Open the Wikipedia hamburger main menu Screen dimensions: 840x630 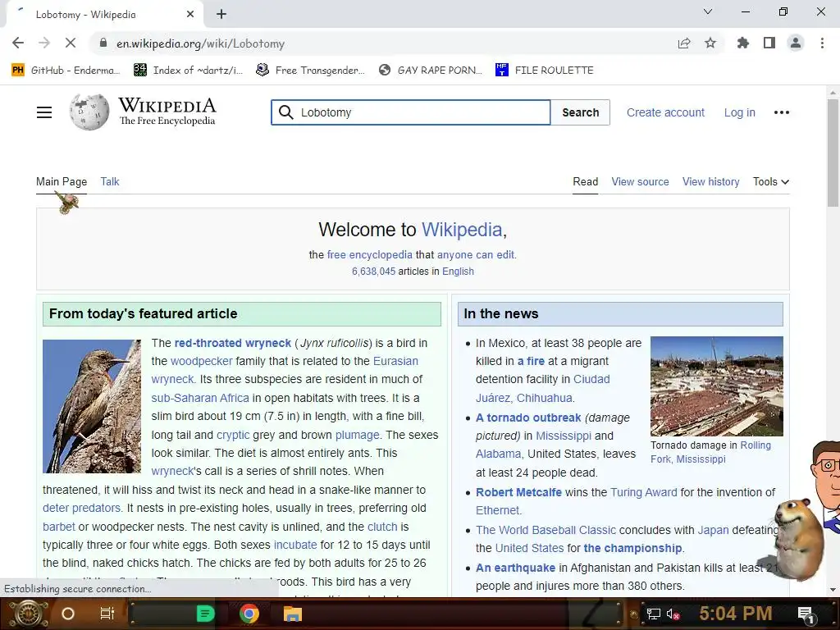tap(44, 112)
